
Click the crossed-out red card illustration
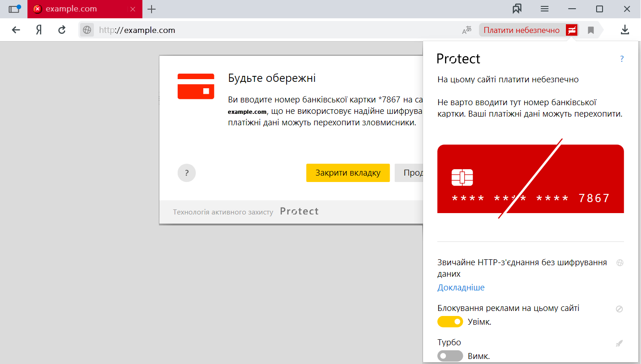tap(531, 178)
